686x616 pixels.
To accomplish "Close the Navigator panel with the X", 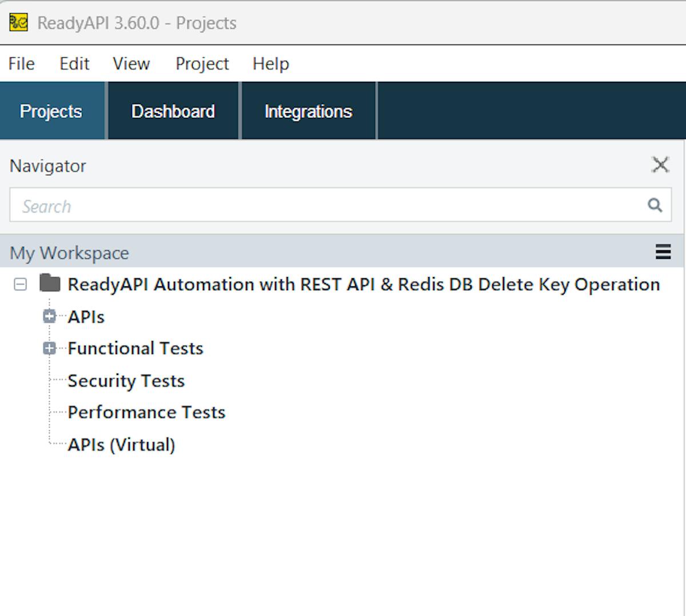I will point(660,165).
